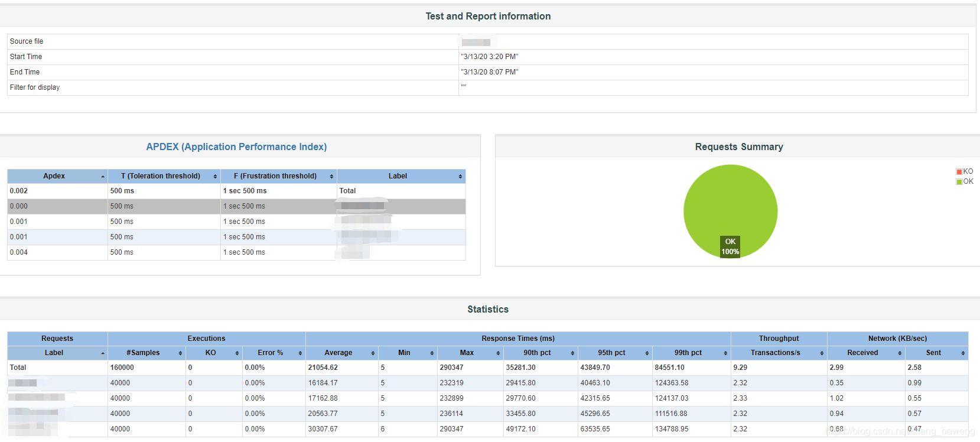This screenshot has height=442, width=980.
Task: Sort Statistics by 90th pct column
Action: tap(541, 353)
